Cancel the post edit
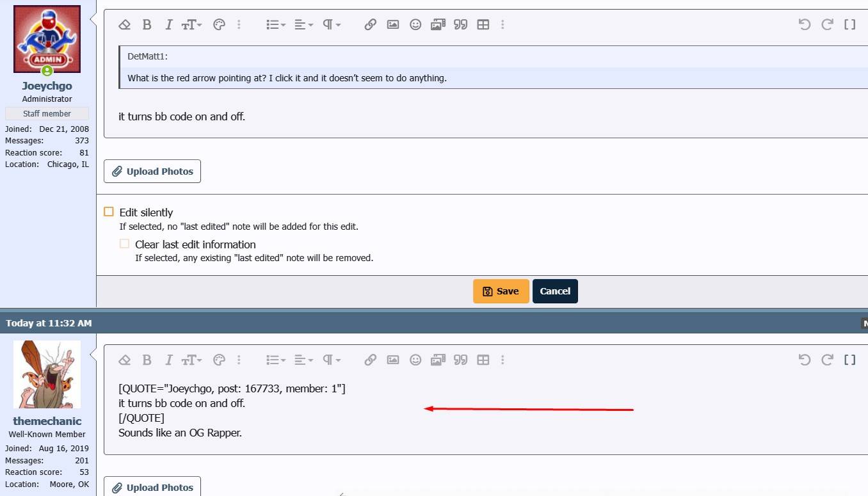868x496 pixels. coord(555,291)
